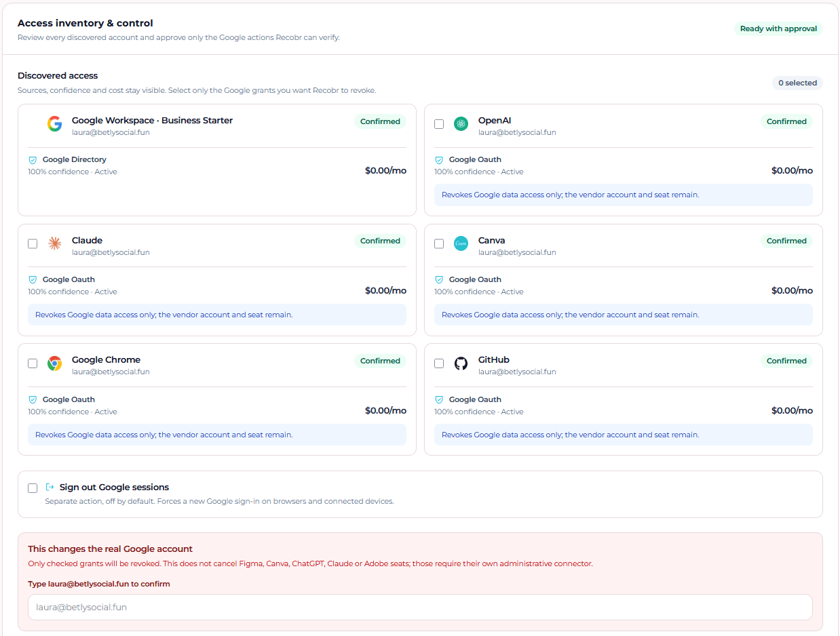Viewport: 840px width, 636px height.
Task: Select the Claude grant checkbox
Action: point(33,243)
